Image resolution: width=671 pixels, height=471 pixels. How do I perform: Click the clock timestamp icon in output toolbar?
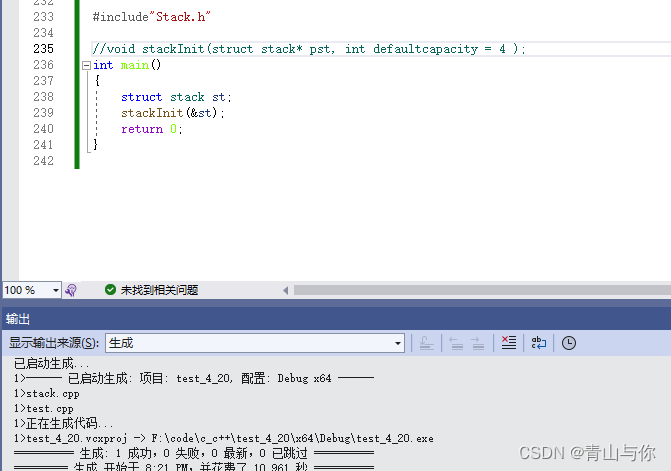tap(569, 343)
